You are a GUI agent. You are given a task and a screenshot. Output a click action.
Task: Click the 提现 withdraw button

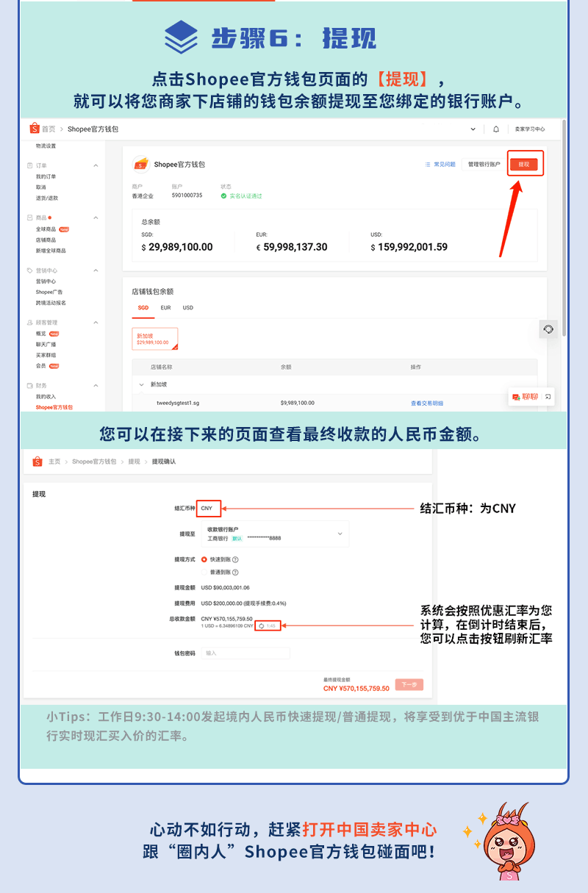click(526, 165)
